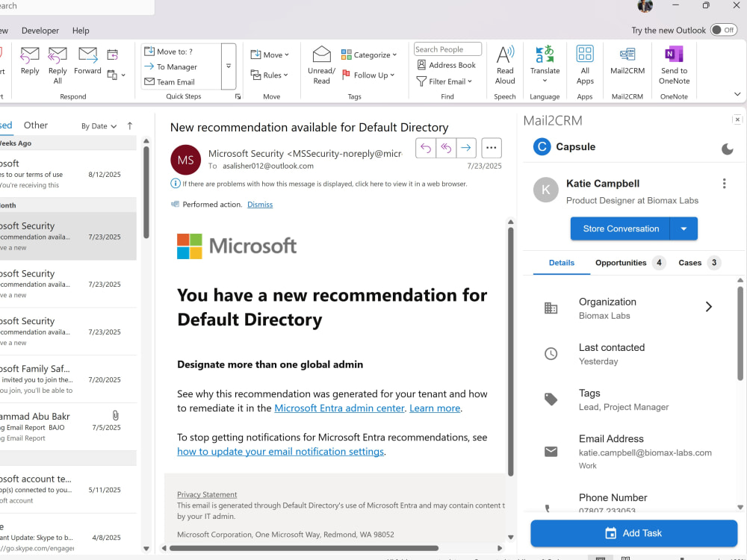This screenshot has width=747, height=560.
Task: Select the Details tab in Capsule
Action: [561, 263]
